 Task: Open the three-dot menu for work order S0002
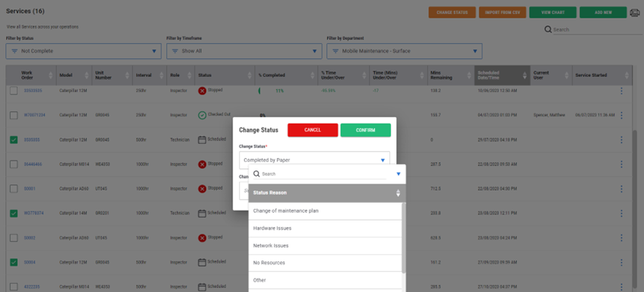point(622,238)
